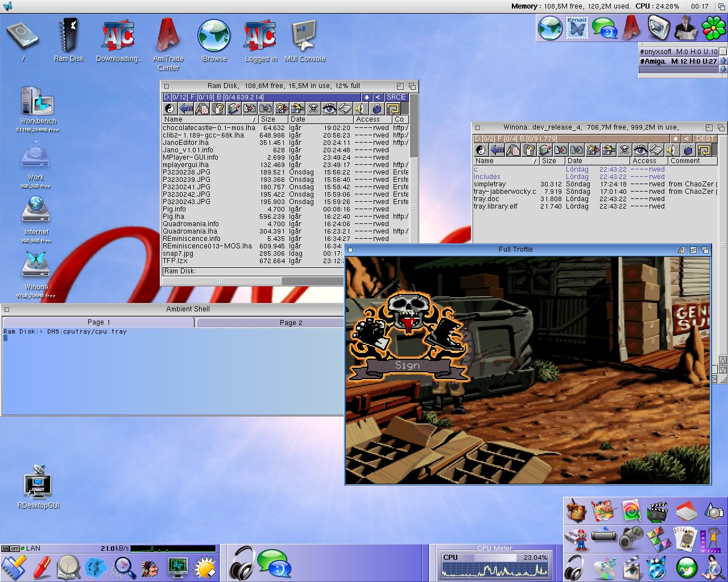Viewport: 728px width, 582px height.
Task: Click the globe browser icon in top panel
Action: pos(550,28)
